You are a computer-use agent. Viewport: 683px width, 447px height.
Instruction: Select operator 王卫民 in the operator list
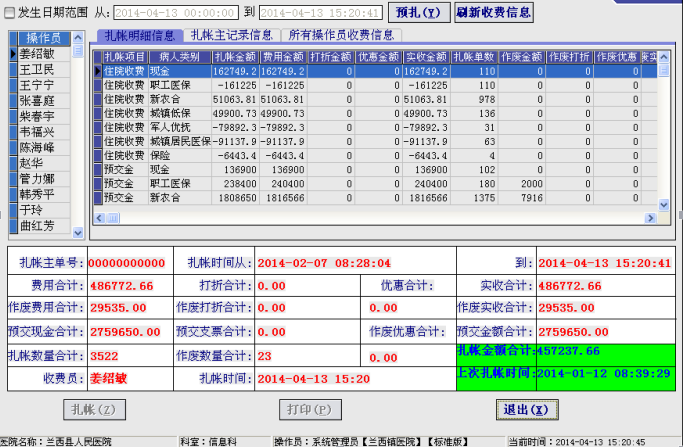[x=37, y=70]
